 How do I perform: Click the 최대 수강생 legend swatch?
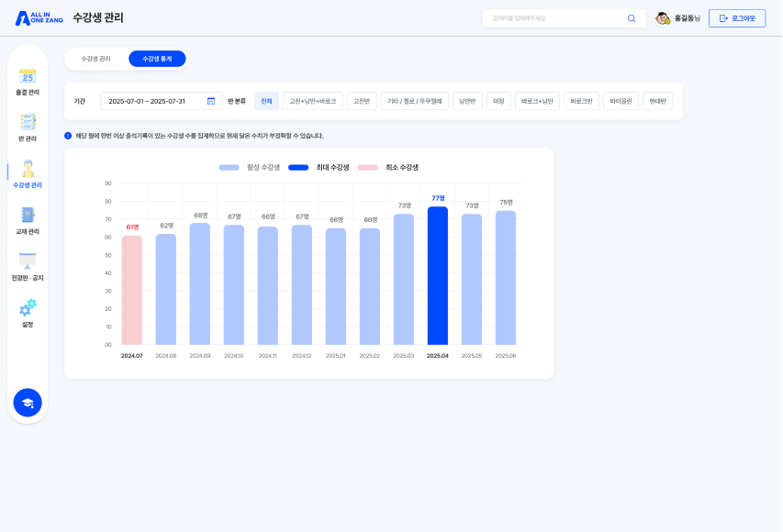pyautogui.click(x=298, y=168)
